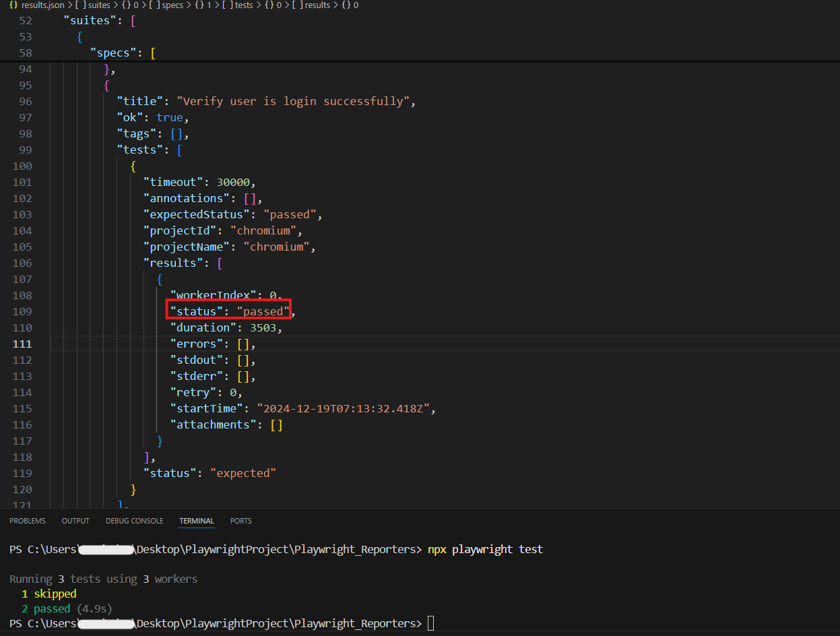
Task: Click the "1 skipped" terminal output
Action: (49, 594)
